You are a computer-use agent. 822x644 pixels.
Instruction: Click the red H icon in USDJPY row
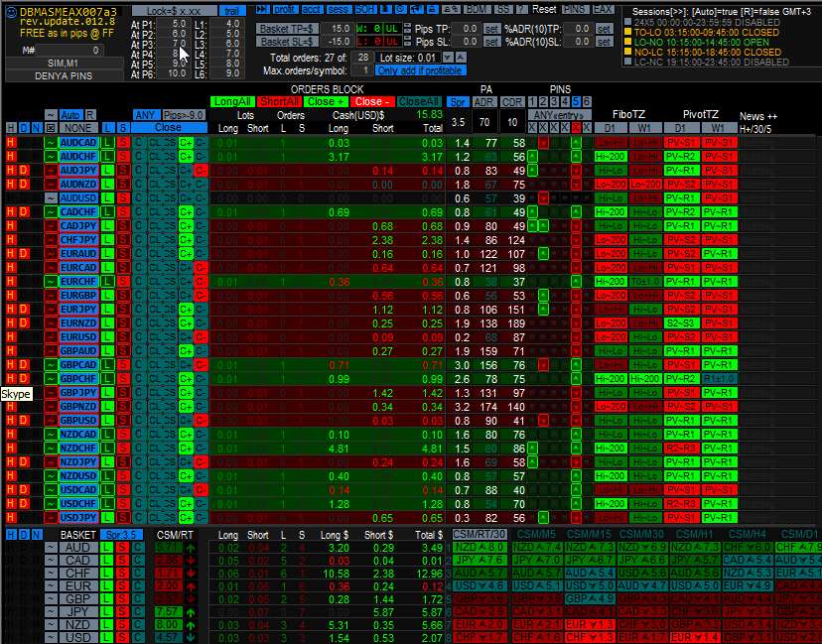pos(11,517)
